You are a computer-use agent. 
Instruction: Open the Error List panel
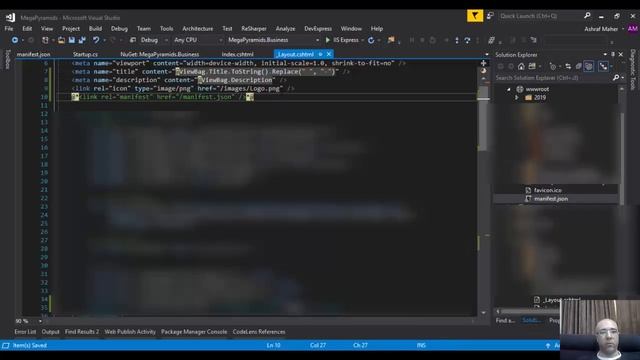[25, 332]
